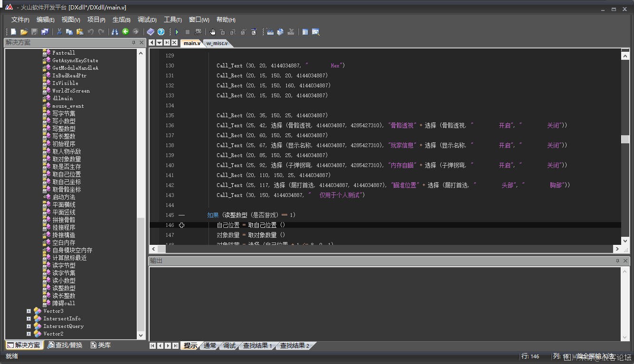Select 取骨骼坐标 in solution tree
Viewport: 634px width, 364px height.
[x=66, y=189]
